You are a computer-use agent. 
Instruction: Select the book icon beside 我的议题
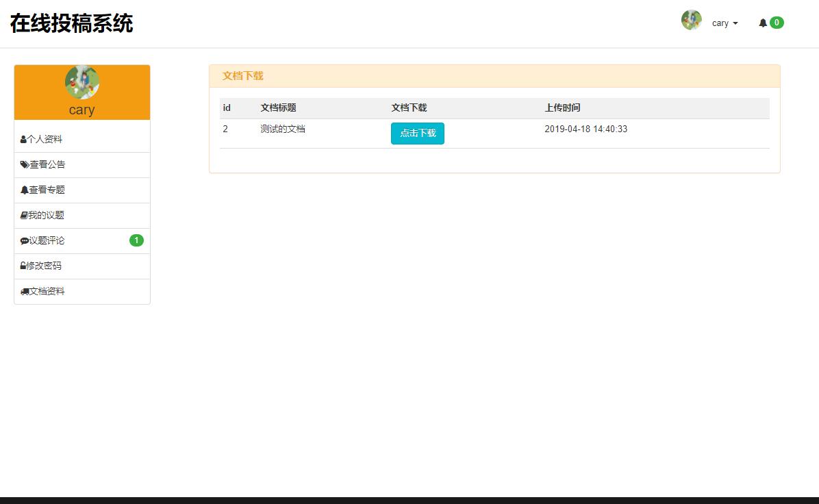coord(23,215)
